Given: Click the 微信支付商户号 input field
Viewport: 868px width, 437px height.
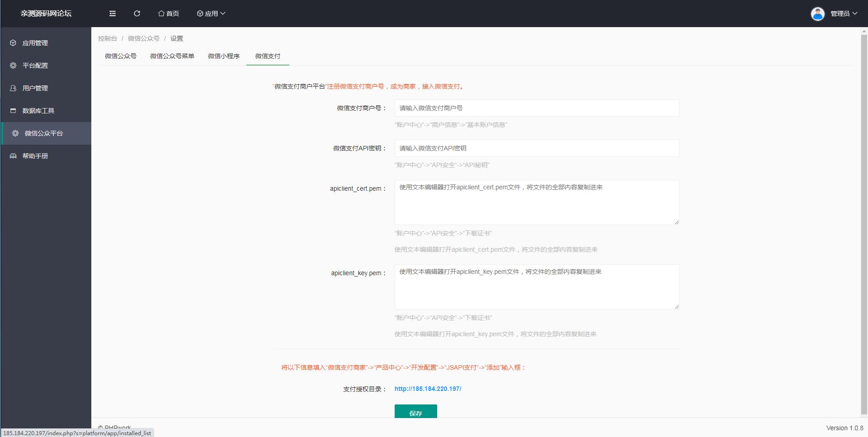Looking at the screenshot, I should click(x=536, y=108).
